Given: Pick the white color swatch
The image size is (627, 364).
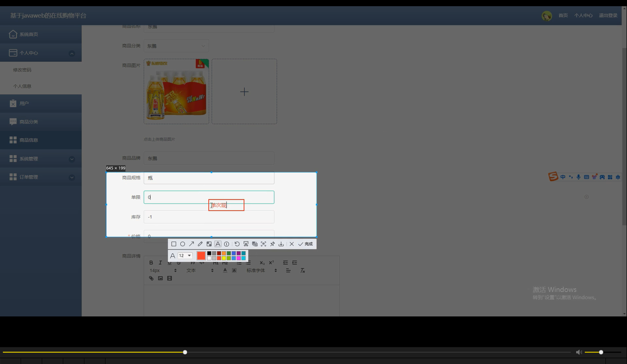Looking at the screenshot, I should (x=209, y=258).
